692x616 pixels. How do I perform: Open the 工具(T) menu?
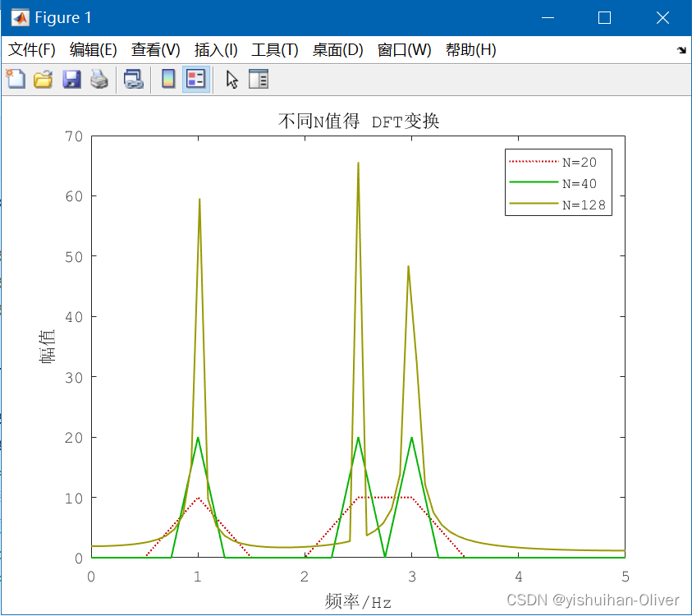(x=274, y=50)
